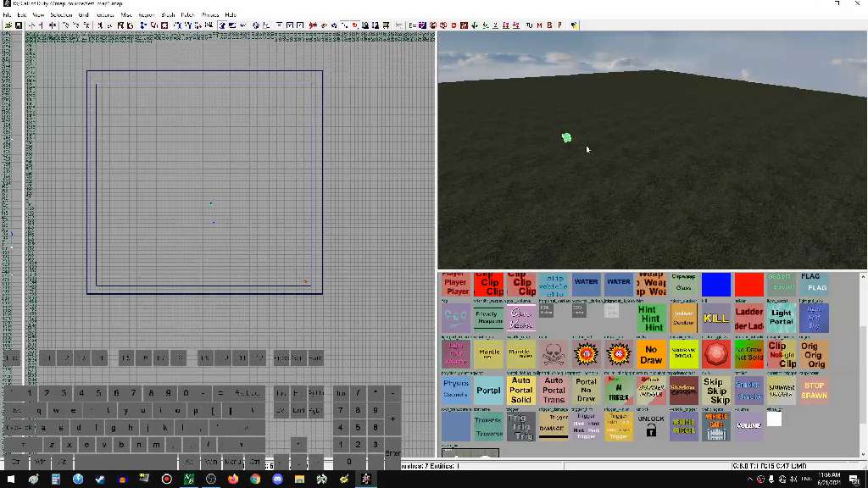
Task: Select the UNLOCK padlock texture
Action: pyautogui.click(x=651, y=425)
